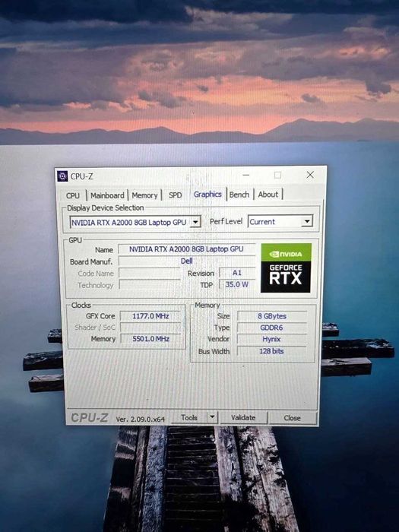The height and width of the screenshot is (532, 399).
Task: Click the Bus Width value 128 bits
Action: tap(271, 351)
